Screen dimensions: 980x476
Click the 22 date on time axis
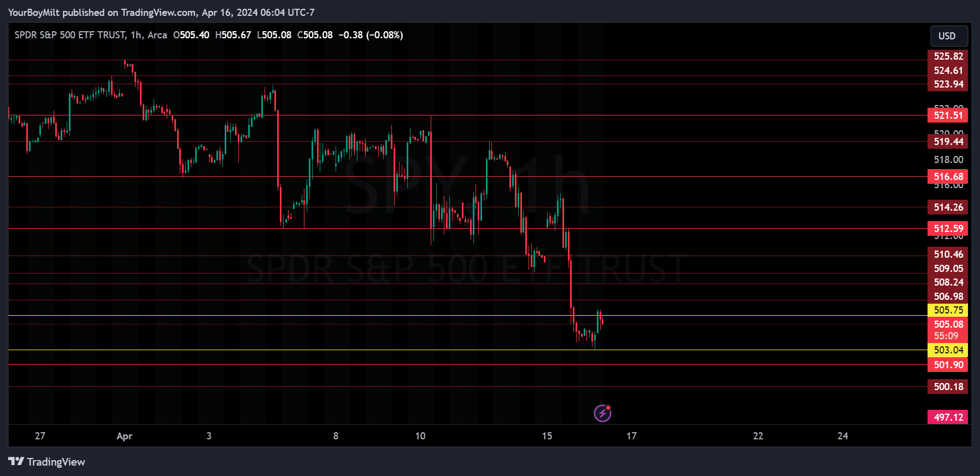tap(758, 436)
